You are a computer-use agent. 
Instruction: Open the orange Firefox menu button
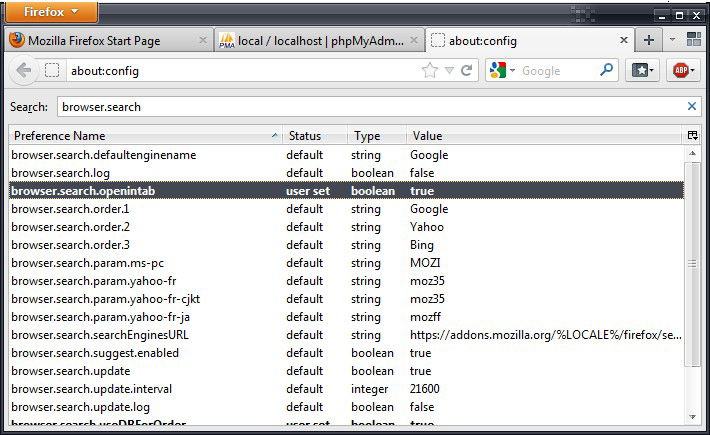pos(51,12)
